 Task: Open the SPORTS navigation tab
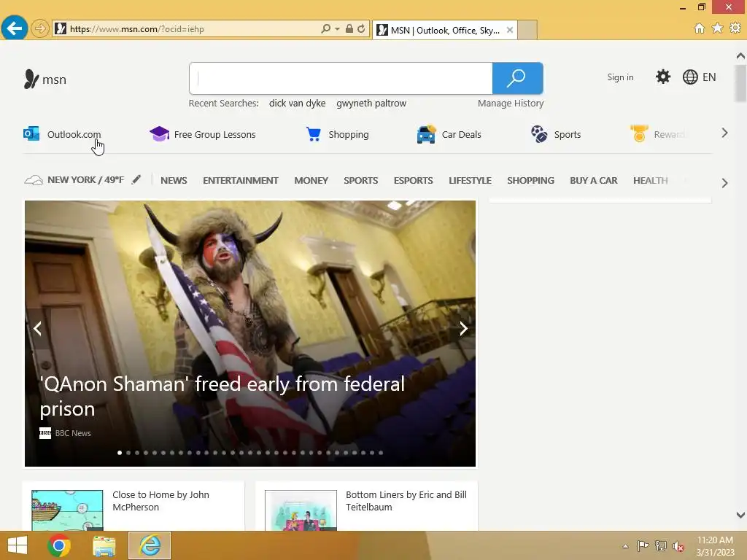click(360, 181)
